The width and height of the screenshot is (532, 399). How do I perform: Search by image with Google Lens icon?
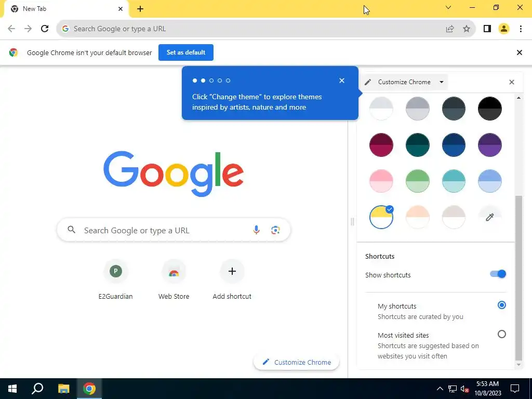275,230
